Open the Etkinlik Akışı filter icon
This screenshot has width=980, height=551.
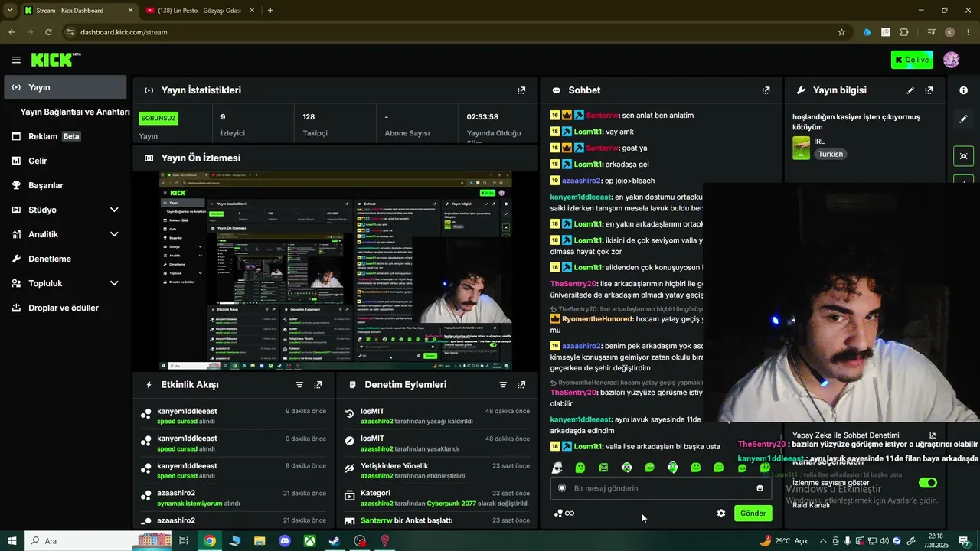[299, 385]
